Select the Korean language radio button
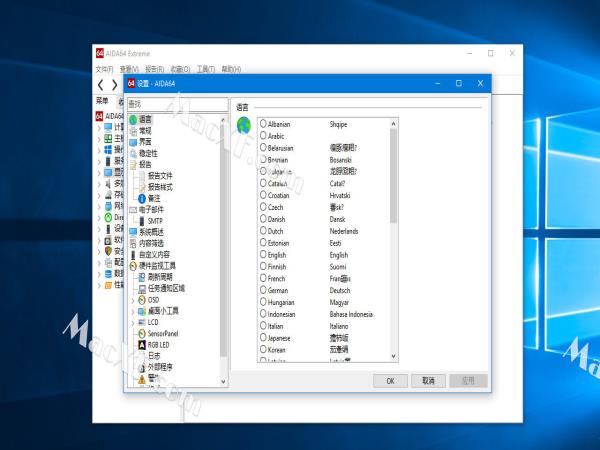600x450 pixels. click(263, 349)
